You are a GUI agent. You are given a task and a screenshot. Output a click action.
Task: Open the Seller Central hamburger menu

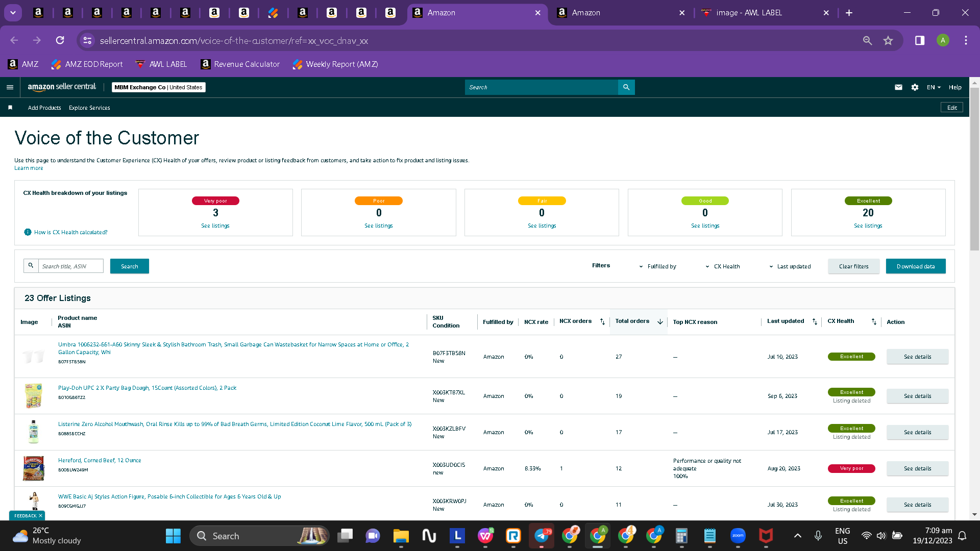click(10, 87)
